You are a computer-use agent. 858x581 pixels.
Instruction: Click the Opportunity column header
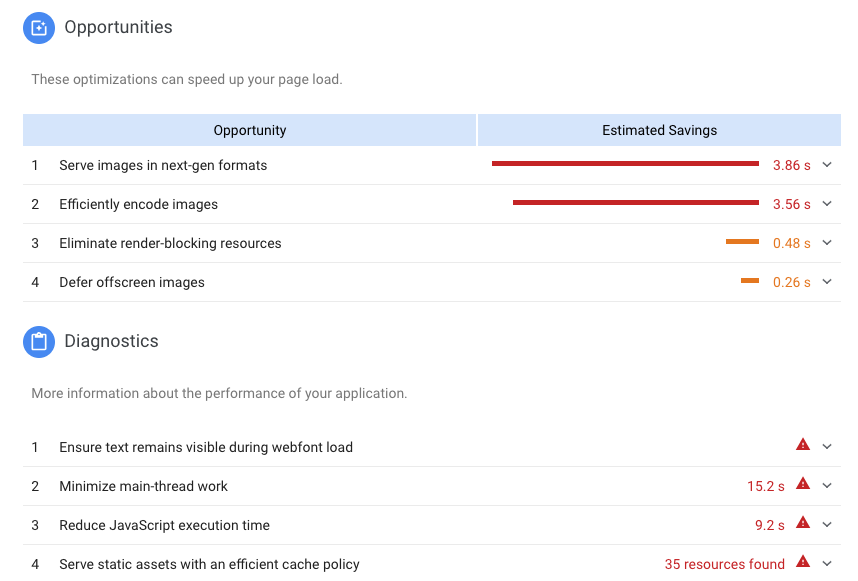(x=250, y=130)
